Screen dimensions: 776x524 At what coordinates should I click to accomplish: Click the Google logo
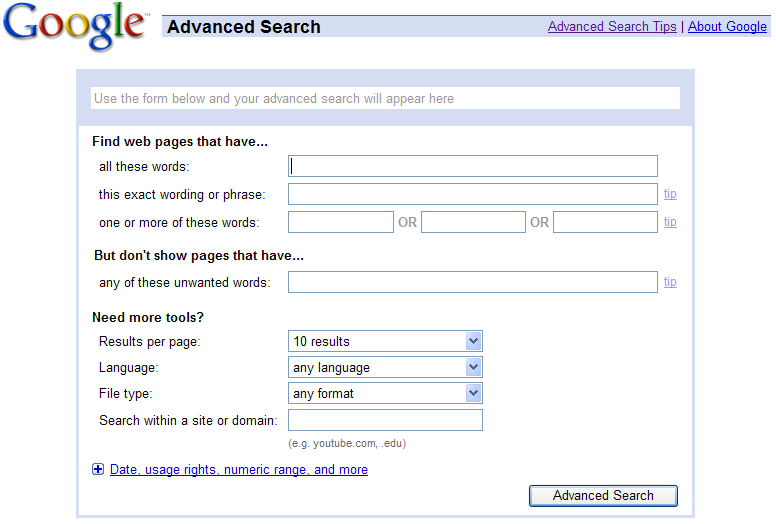pos(75,26)
